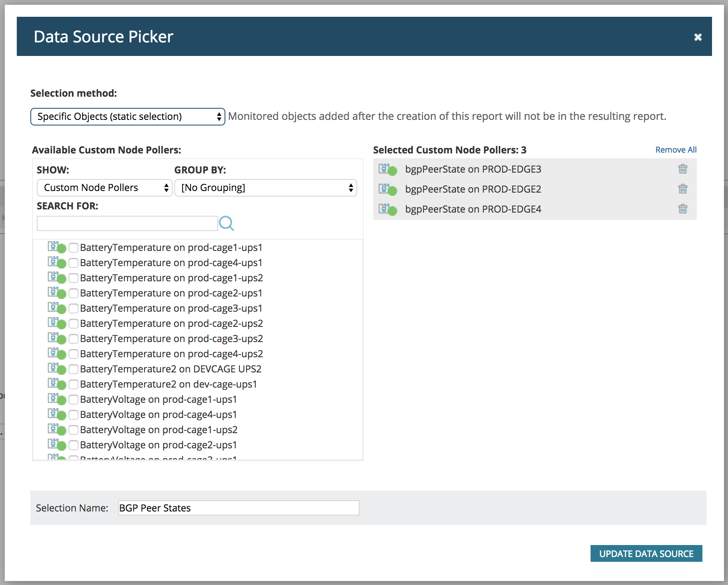Check BatteryTemperature on prod-cage1-ups2
Image resolution: width=728 pixels, height=585 pixels.
click(x=74, y=278)
